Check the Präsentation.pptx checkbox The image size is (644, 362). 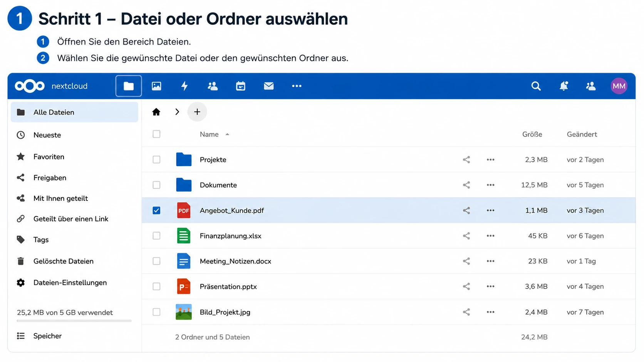pos(156,287)
